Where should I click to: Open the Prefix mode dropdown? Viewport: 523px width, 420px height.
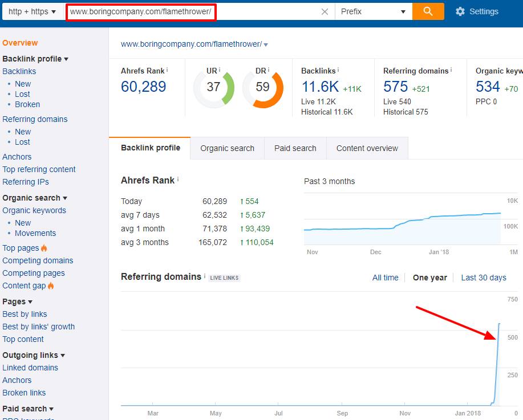point(373,11)
